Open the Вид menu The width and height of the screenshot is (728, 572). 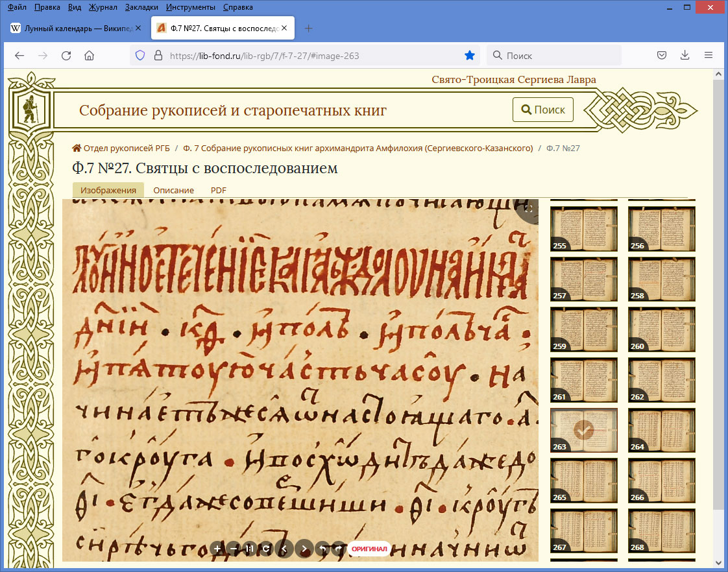point(74,7)
